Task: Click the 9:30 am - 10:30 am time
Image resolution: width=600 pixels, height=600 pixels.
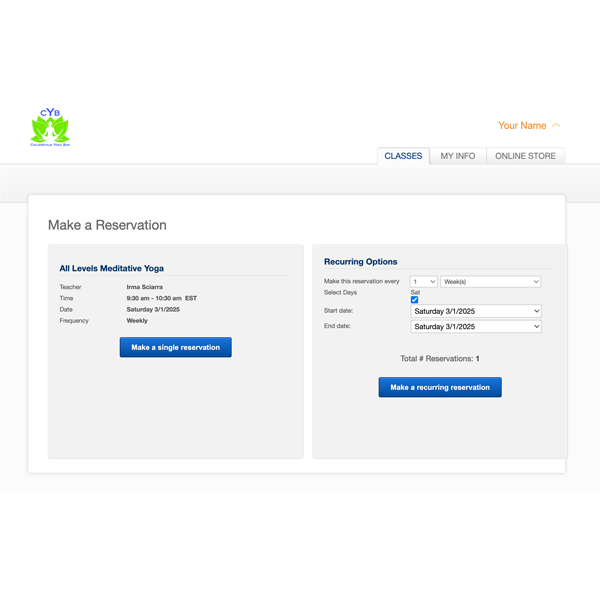Action: coord(162,298)
